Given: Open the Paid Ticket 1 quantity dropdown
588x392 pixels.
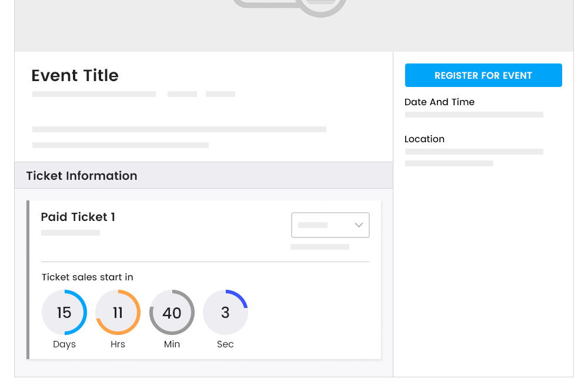Looking at the screenshot, I should click(x=330, y=225).
